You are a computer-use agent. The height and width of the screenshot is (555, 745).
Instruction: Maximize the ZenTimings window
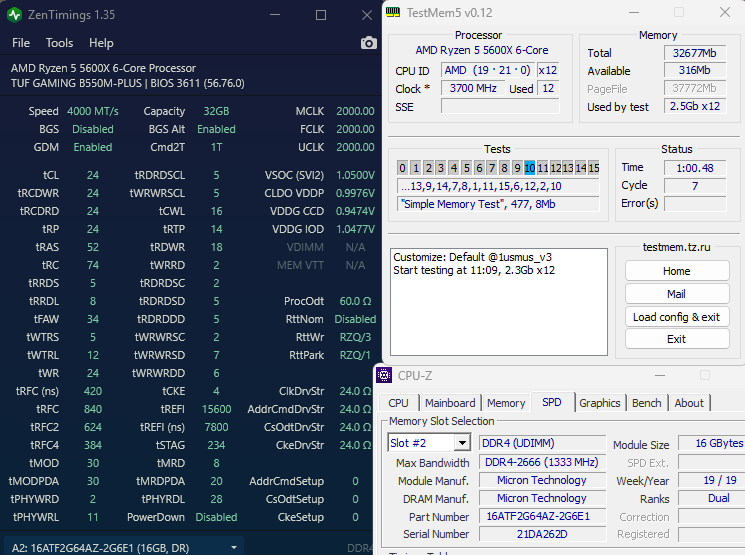[x=321, y=15]
